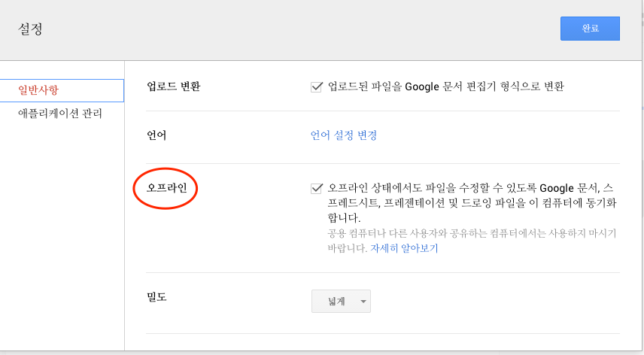
Task: Select the 일반사항 tab in sidebar
Action: pos(62,90)
